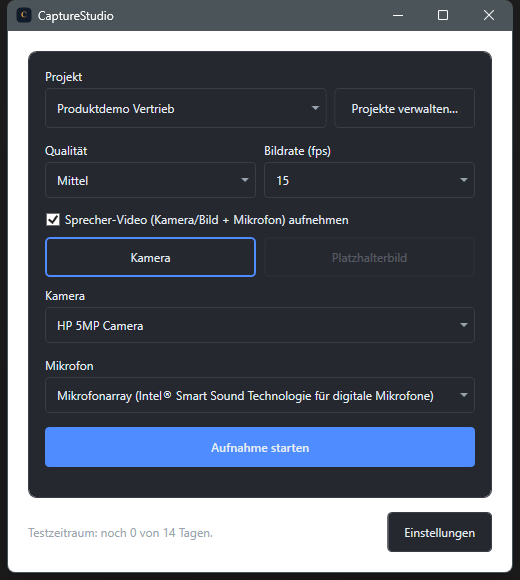The height and width of the screenshot is (580, 520).
Task: Click the Qualität label text
Action: coord(66,151)
